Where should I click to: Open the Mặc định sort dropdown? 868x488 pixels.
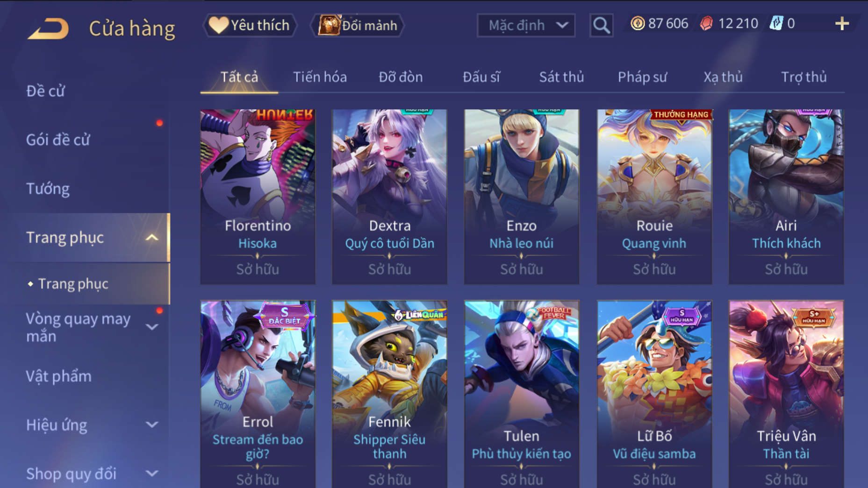point(526,25)
